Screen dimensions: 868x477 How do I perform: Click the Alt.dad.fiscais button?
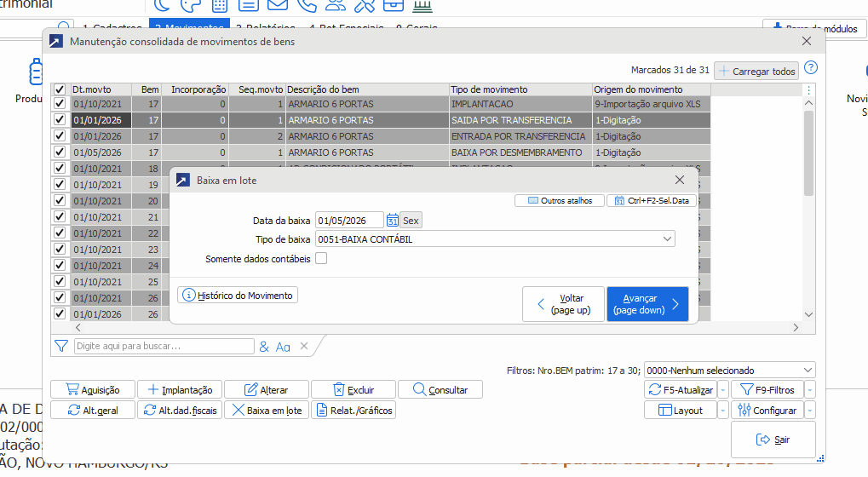[x=180, y=411]
